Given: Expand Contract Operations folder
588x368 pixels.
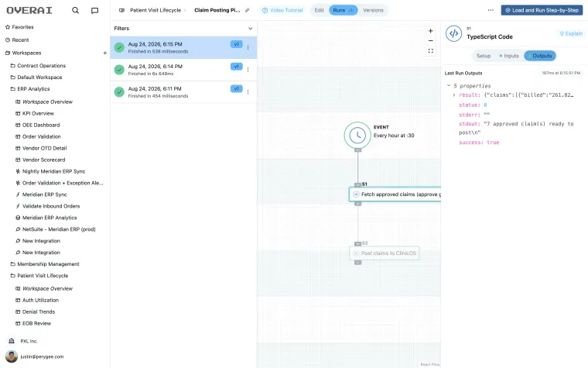Looking at the screenshot, I should point(38,66).
